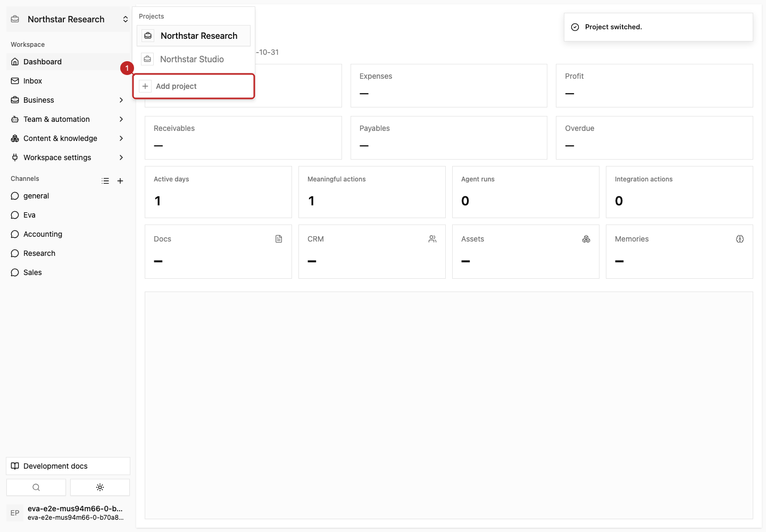The width and height of the screenshot is (766, 532).
Task: Click the Dashboard home icon
Action: tap(15, 62)
